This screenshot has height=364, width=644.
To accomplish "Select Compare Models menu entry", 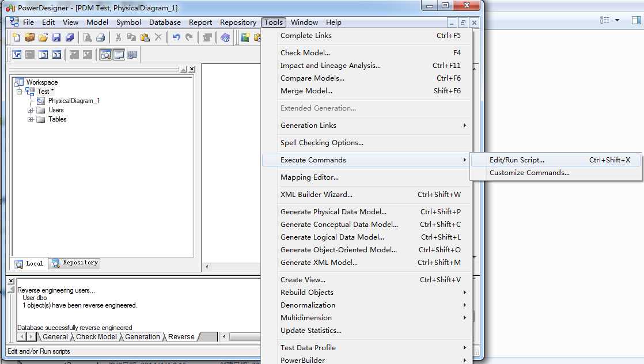I will pyautogui.click(x=367, y=78).
